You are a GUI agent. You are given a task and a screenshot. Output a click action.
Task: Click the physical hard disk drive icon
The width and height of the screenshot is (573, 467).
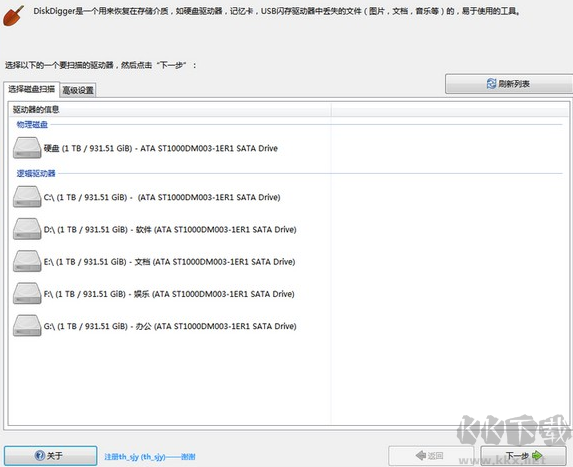point(27,148)
